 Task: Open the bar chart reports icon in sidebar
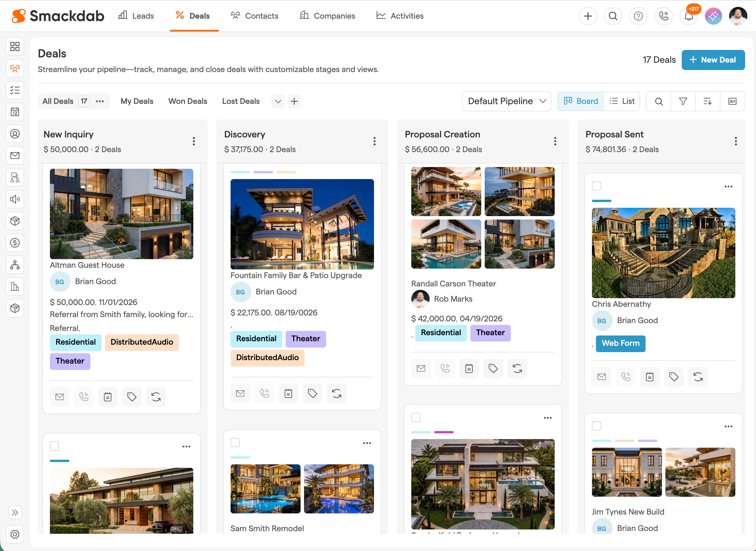click(15, 286)
